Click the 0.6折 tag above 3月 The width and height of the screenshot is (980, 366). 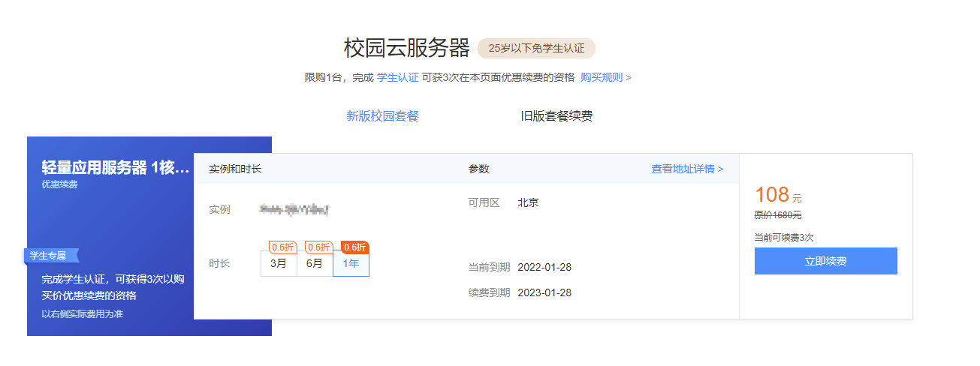(283, 247)
